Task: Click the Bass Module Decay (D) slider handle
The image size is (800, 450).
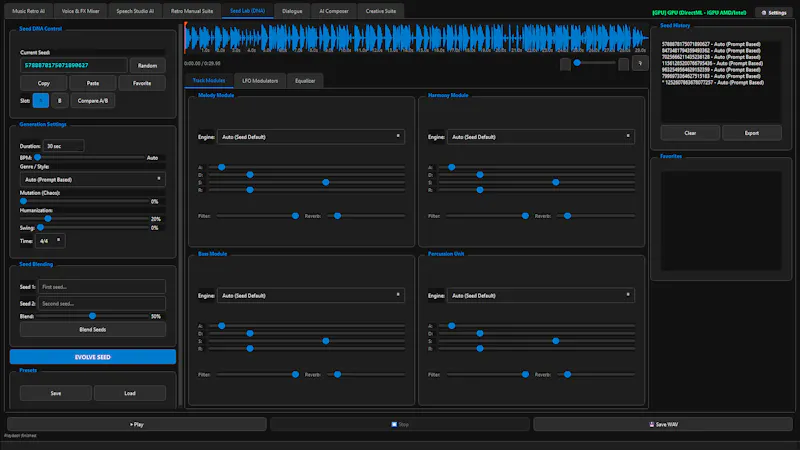Action: tap(250, 333)
